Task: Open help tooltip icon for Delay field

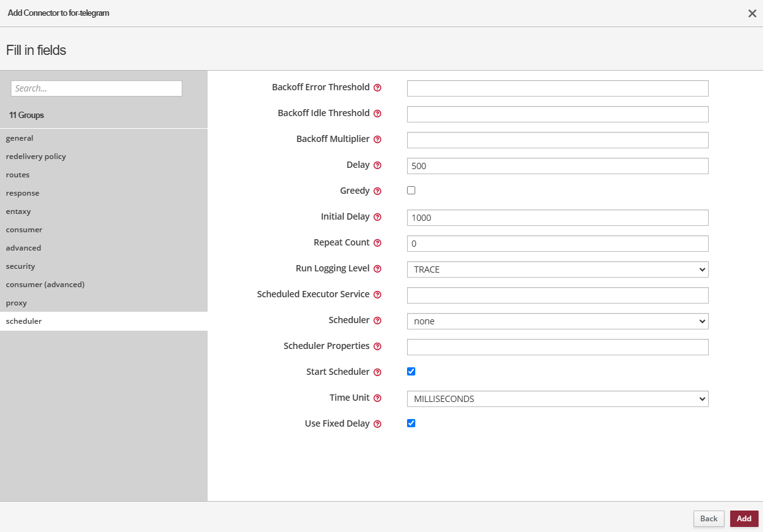Action: tap(377, 165)
